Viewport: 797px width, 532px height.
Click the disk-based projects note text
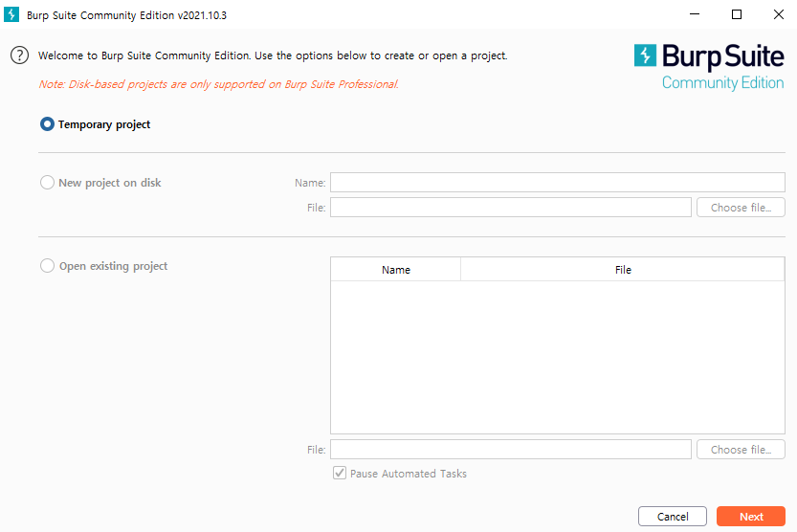pyautogui.click(x=218, y=84)
